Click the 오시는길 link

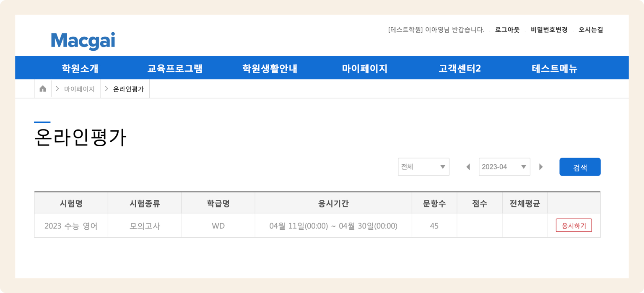click(591, 30)
